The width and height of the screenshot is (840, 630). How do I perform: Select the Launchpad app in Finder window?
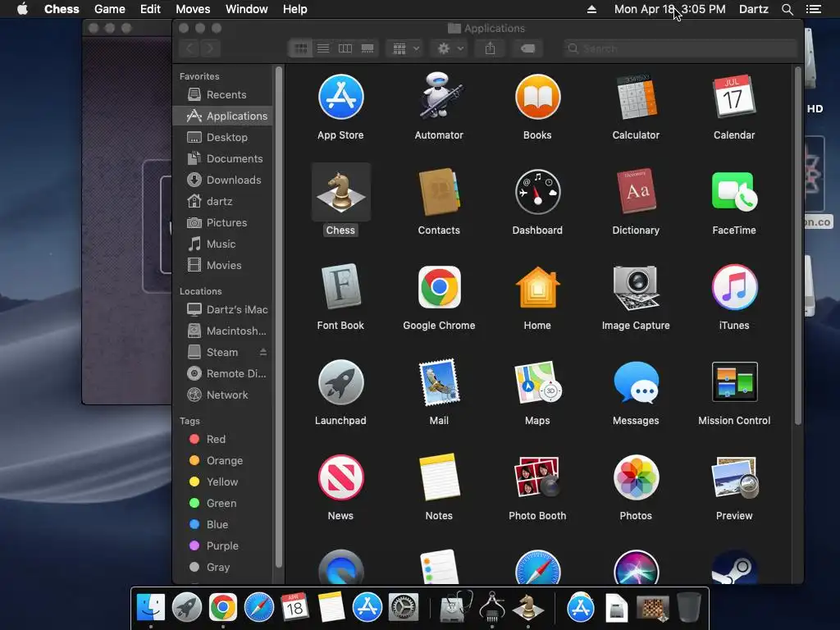(x=340, y=382)
